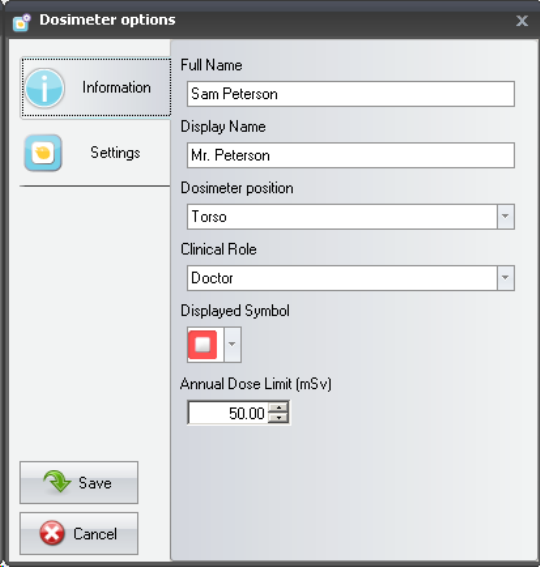
Task: Switch to the Information tab
Action: tap(96, 88)
